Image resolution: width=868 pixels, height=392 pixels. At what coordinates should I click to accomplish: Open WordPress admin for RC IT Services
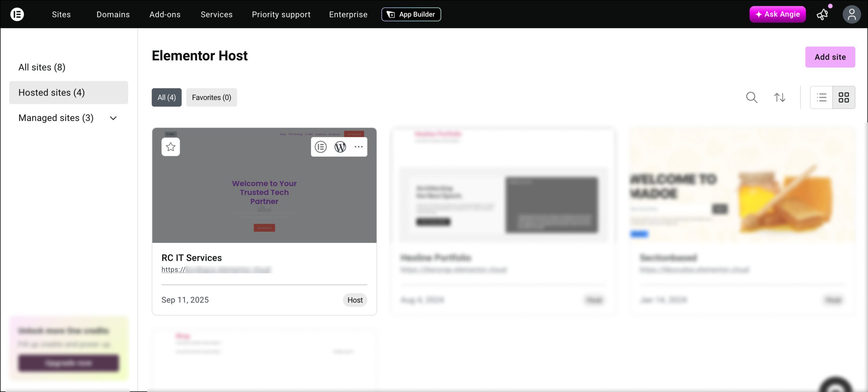340,147
